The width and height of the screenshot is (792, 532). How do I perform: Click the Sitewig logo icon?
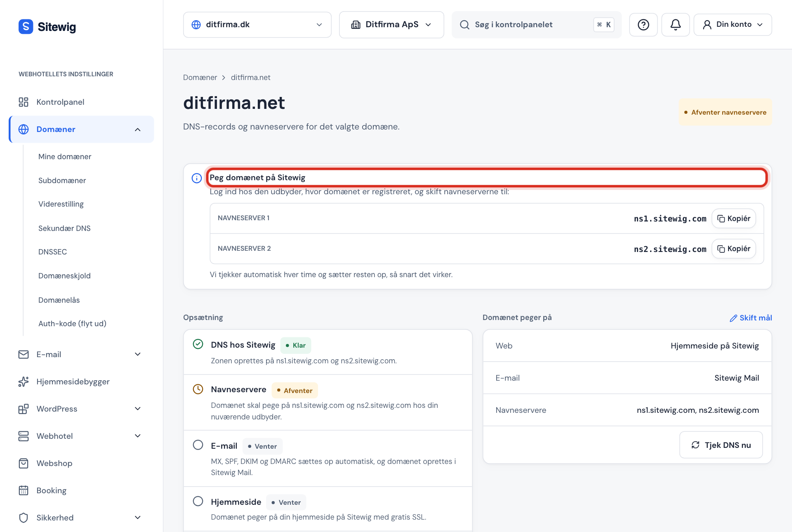pyautogui.click(x=26, y=27)
